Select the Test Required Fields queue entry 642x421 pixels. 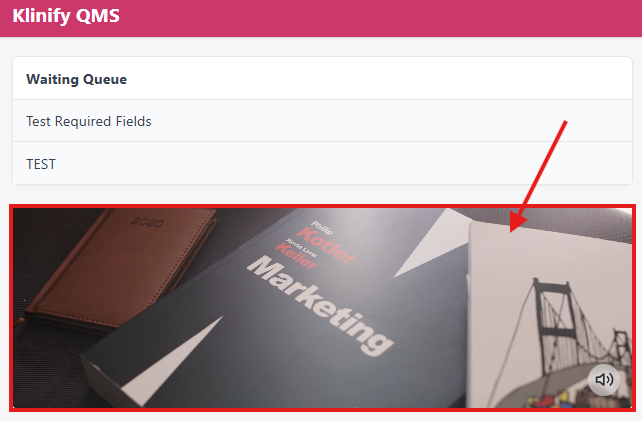323,121
